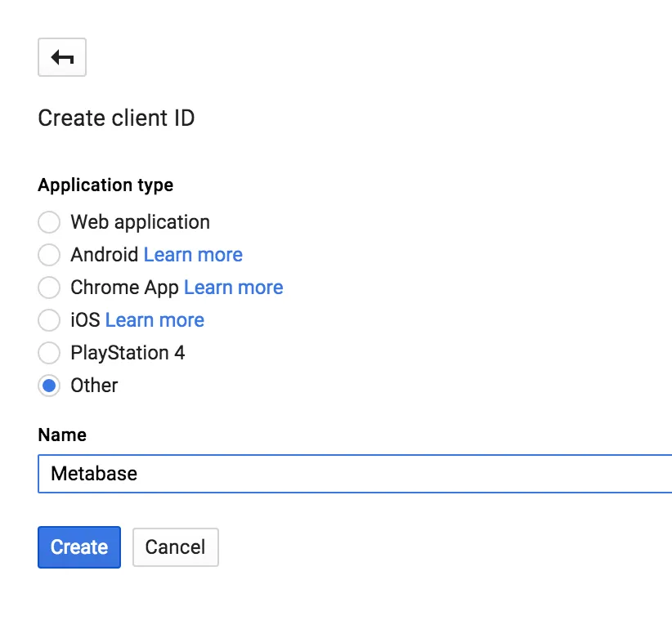Click the blue Create button
Screen dimensions: 672x629
click(x=79, y=547)
